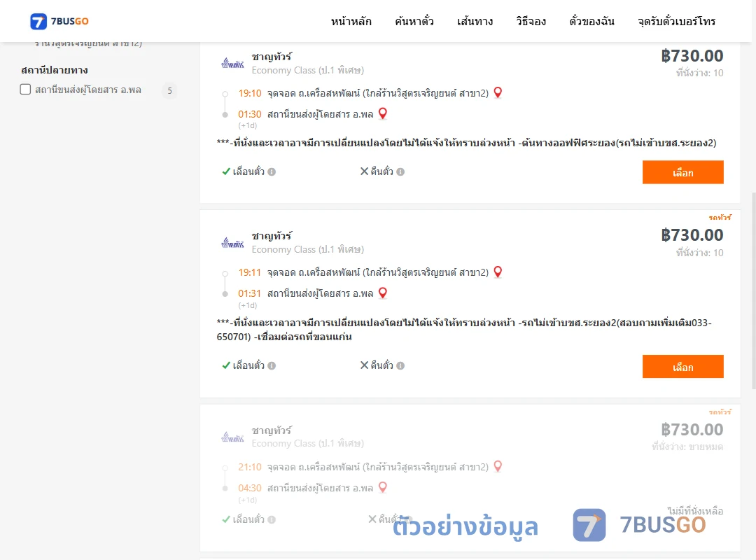Click the 19:11 departure time
Image resolution: width=756 pixels, height=560 pixels.
(250, 272)
